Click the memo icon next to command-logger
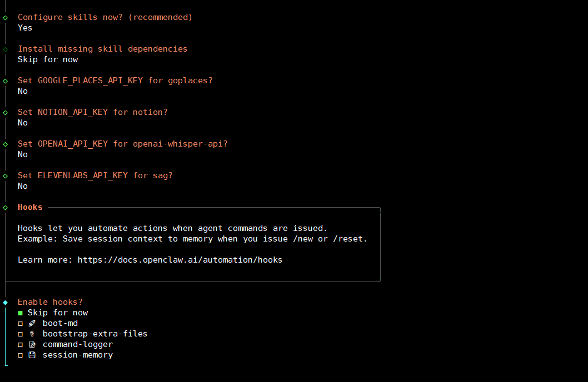 (32, 344)
